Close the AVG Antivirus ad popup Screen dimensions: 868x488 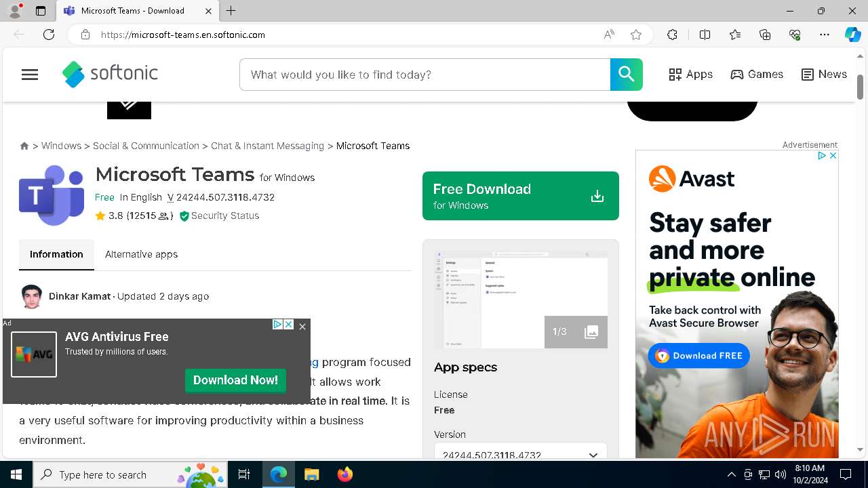tap(302, 327)
